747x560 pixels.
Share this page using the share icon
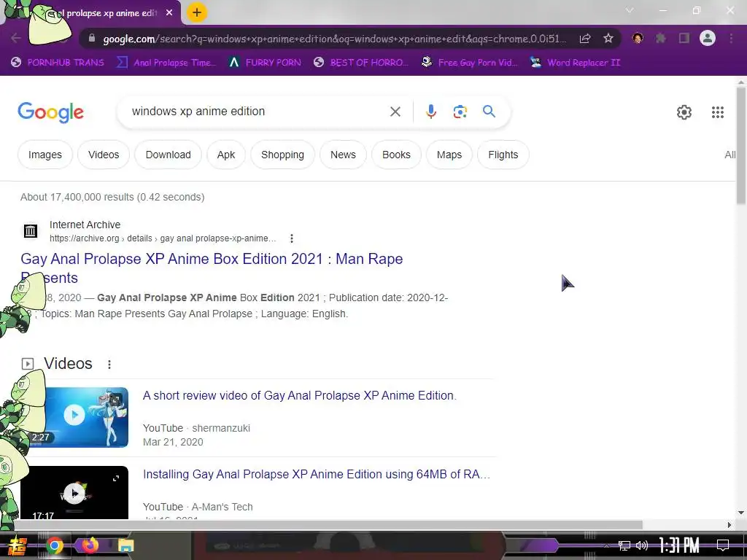[x=585, y=39]
